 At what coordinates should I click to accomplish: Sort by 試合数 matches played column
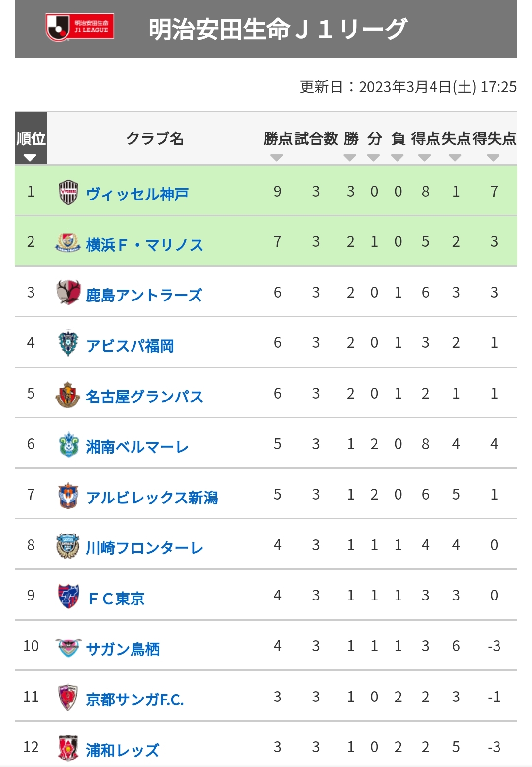(316, 139)
